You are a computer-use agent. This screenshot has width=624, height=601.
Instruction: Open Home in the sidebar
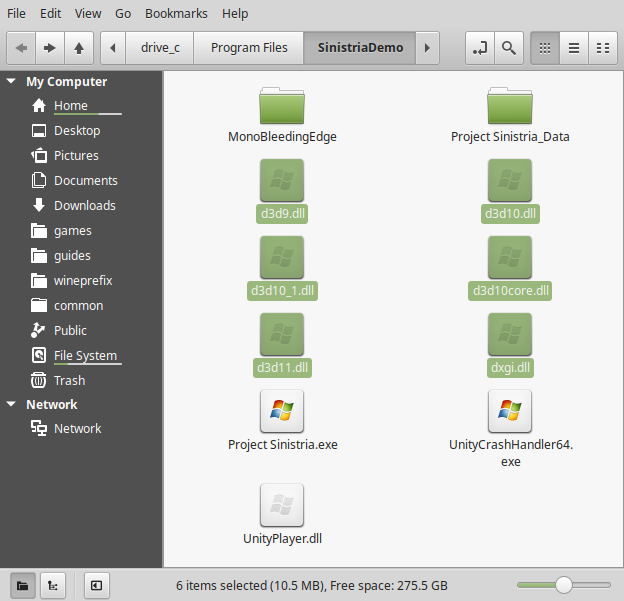pos(71,106)
